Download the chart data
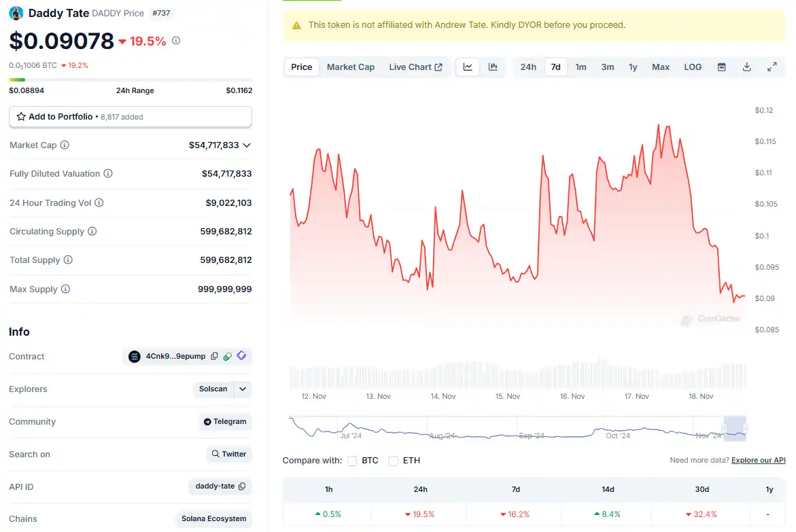The image size is (796, 532). [x=747, y=67]
